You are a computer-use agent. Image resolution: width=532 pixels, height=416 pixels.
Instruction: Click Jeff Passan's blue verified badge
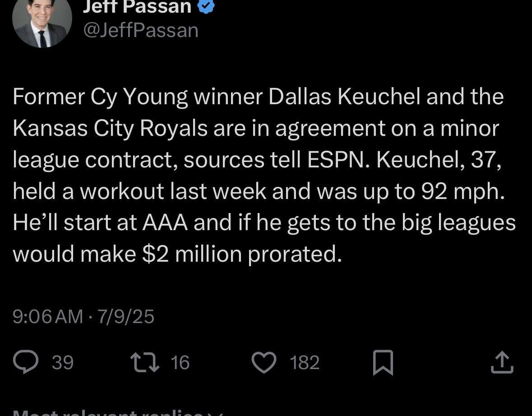point(207,6)
